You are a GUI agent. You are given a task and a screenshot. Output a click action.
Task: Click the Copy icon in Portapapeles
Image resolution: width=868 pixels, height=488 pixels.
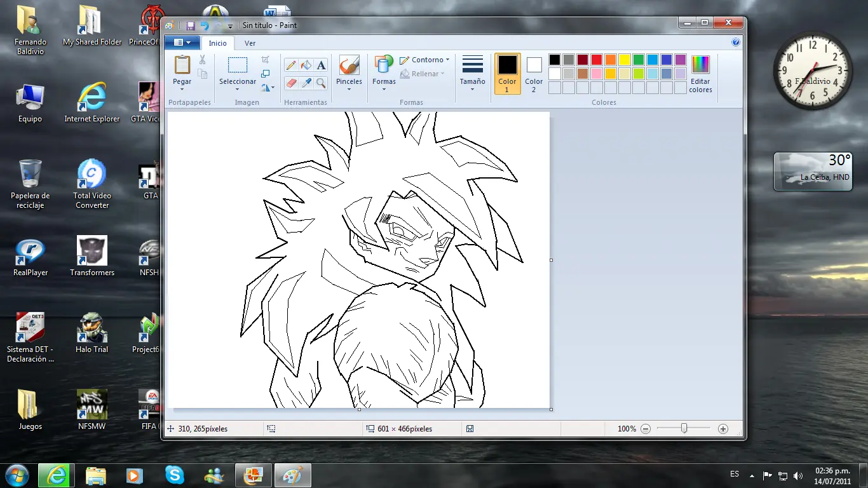point(203,74)
